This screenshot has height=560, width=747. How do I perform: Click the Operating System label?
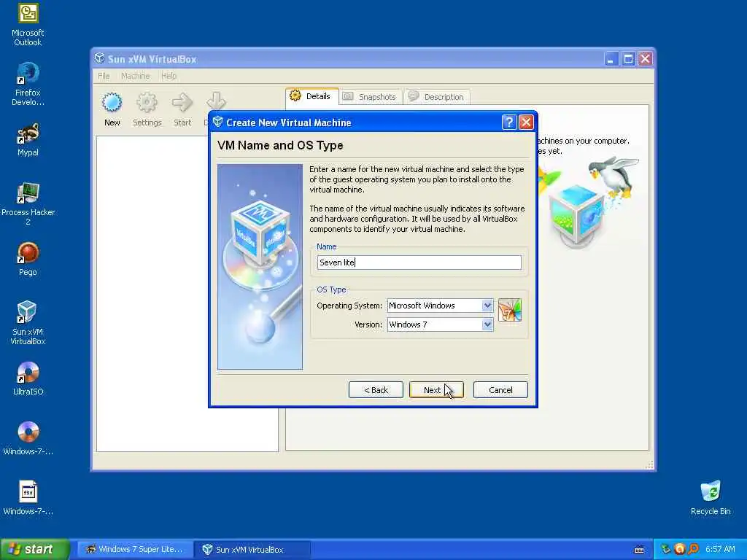pos(349,306)
